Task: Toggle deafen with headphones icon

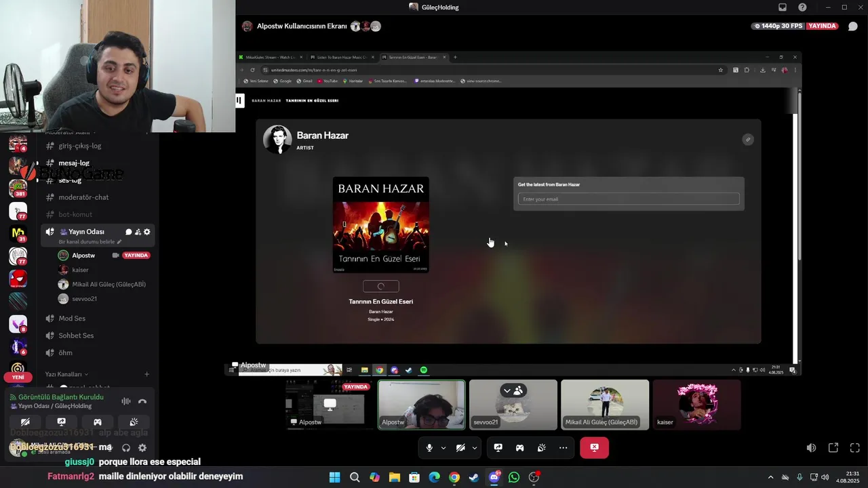Action: click(126, 447)
